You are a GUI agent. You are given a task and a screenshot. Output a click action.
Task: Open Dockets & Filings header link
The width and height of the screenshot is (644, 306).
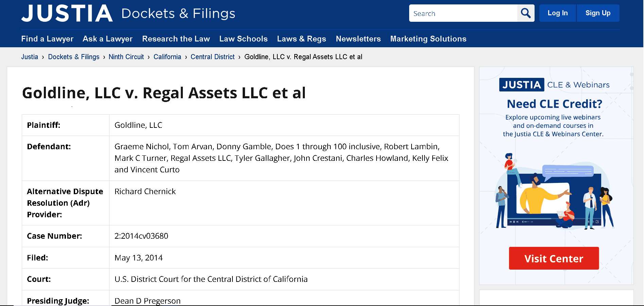click(x=178, y=14)
